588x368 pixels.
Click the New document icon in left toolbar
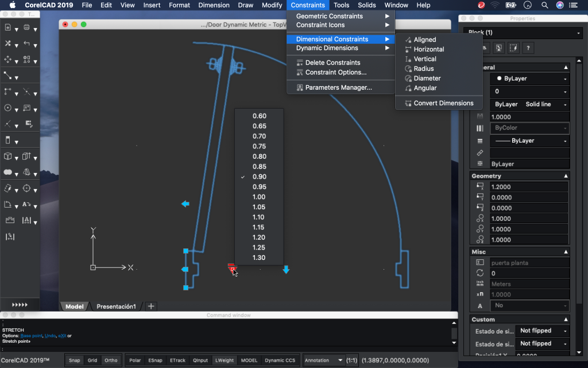click(x=7, y=28)
